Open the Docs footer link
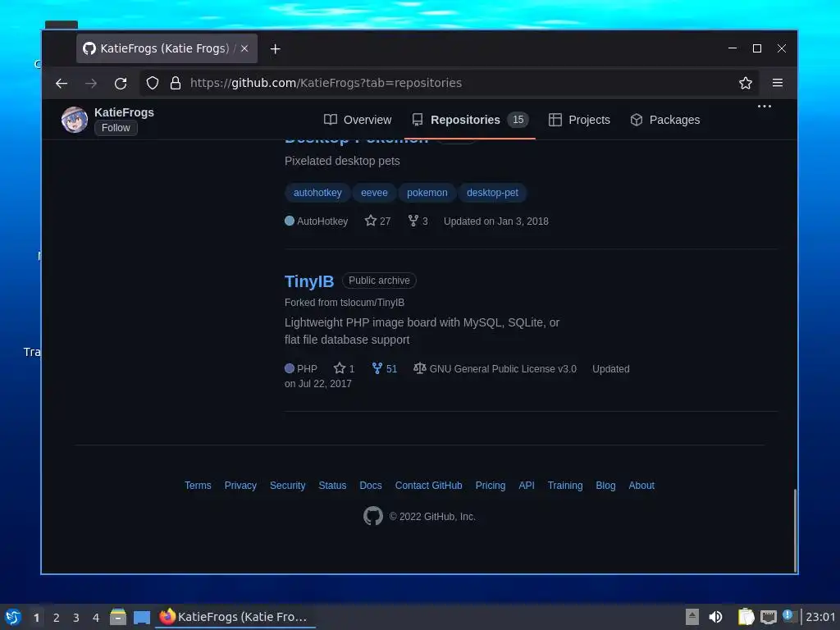 (x=371, y=486)
